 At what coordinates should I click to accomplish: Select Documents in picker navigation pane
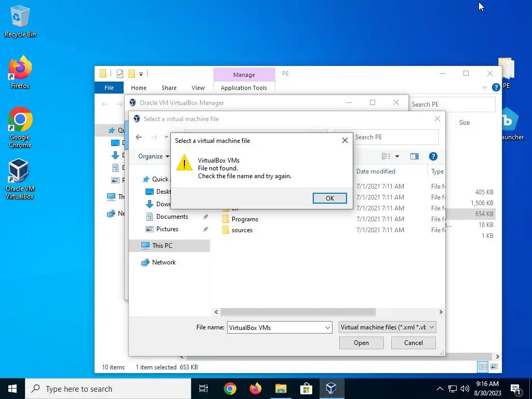(172, 217)
